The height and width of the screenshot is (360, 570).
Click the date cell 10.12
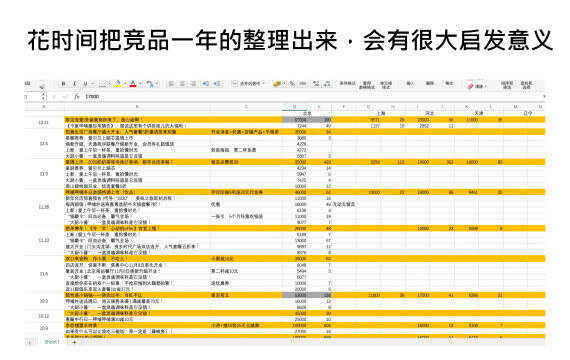click(x=44, y=316)
